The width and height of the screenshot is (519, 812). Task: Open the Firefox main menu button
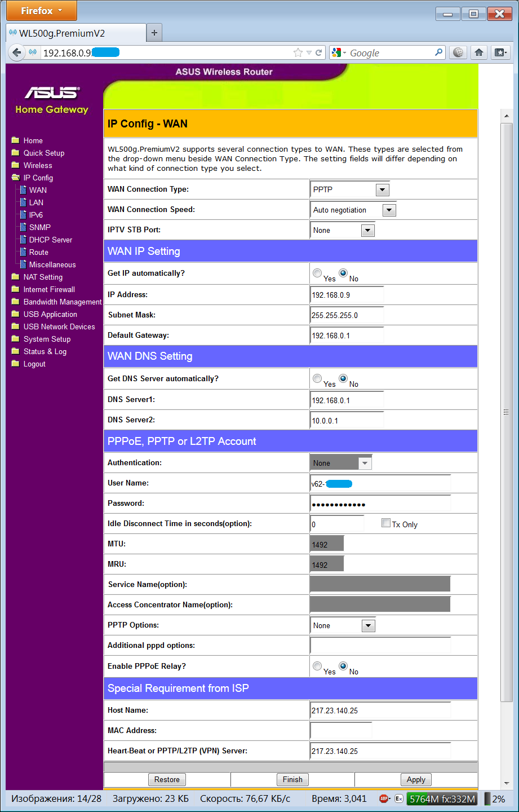41,11
